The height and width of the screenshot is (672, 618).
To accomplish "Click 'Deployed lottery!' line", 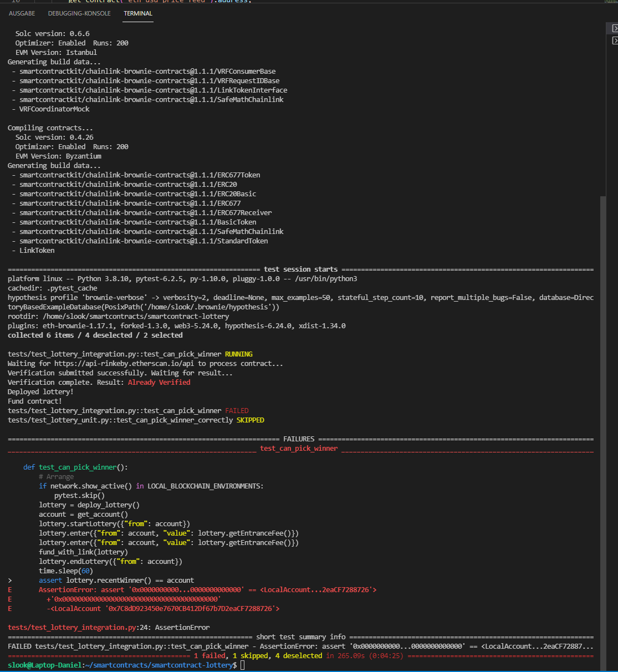I will point(40,392).
